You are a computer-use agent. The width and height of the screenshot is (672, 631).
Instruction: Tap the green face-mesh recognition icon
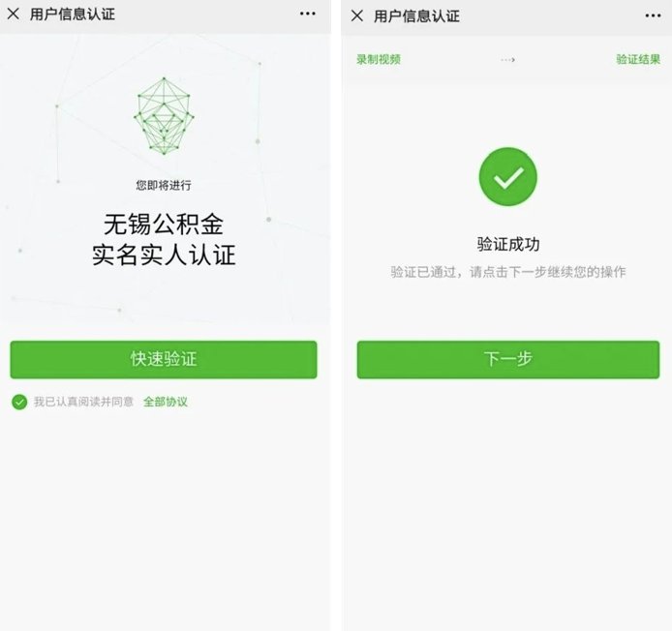[x=164, y=116]
